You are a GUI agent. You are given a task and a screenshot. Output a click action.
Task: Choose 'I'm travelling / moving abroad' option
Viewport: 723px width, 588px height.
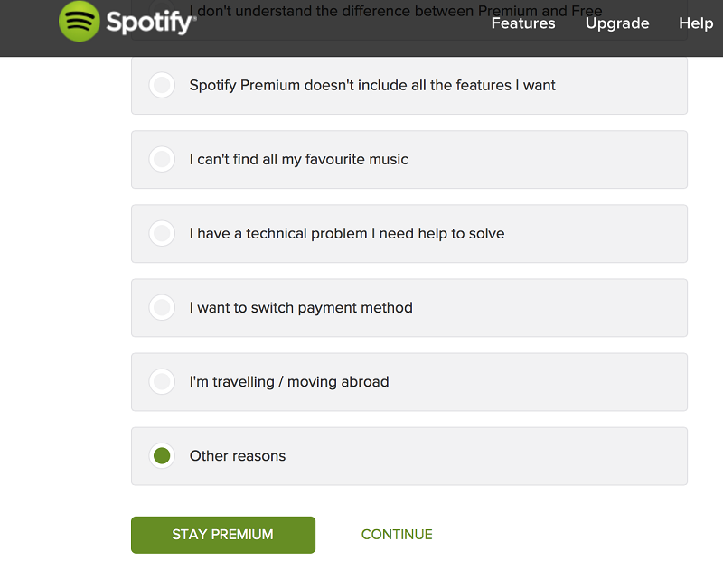click(x=162, y=381)
